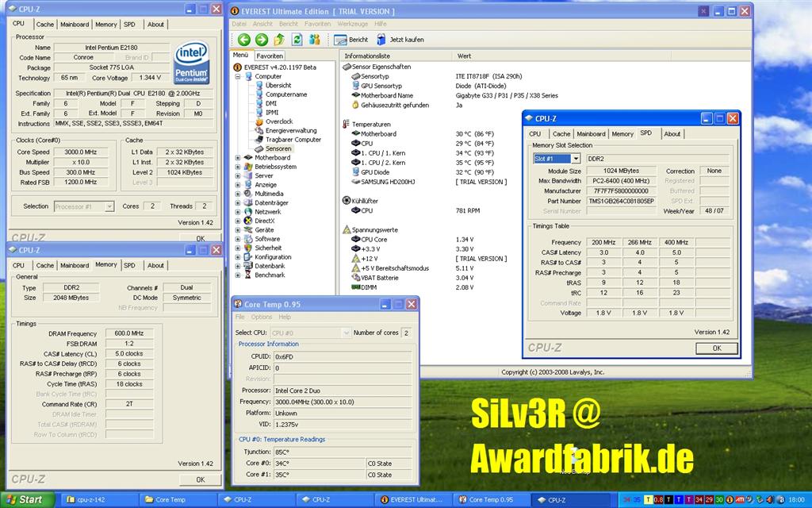Open the Werkzeuge menu in EVEREST

(x=353, y=24)
